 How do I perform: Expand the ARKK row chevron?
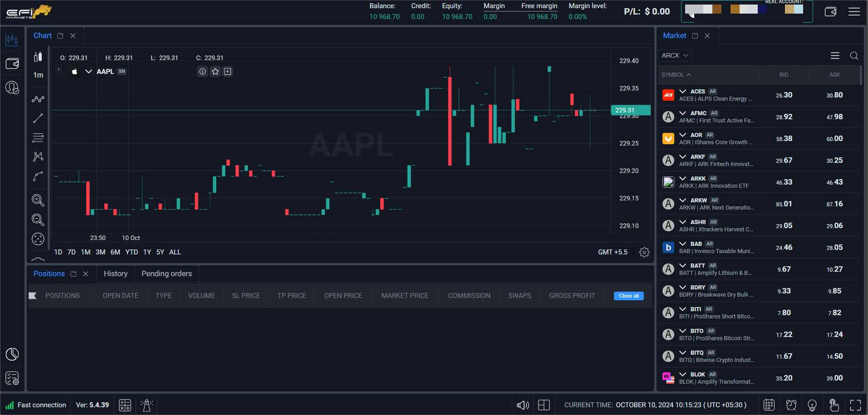(682, 178)
